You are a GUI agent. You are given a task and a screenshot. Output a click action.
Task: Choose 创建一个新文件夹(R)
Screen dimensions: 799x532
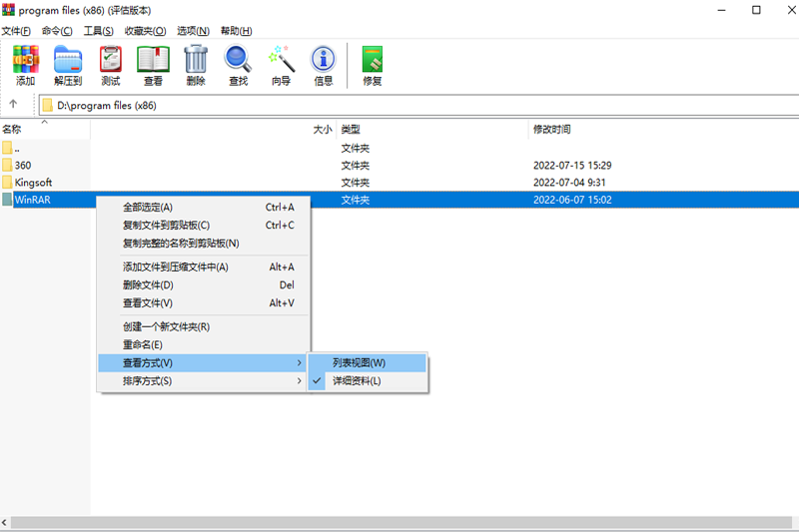pos(204,326)
